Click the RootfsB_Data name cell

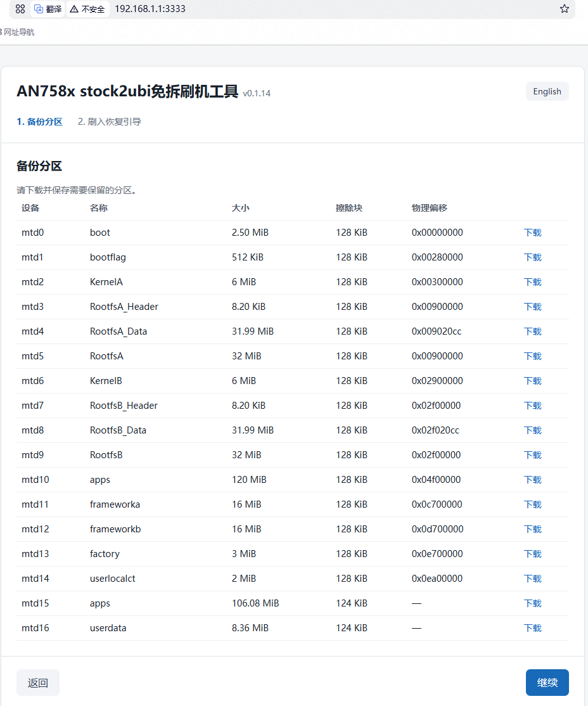pos(118,430)
